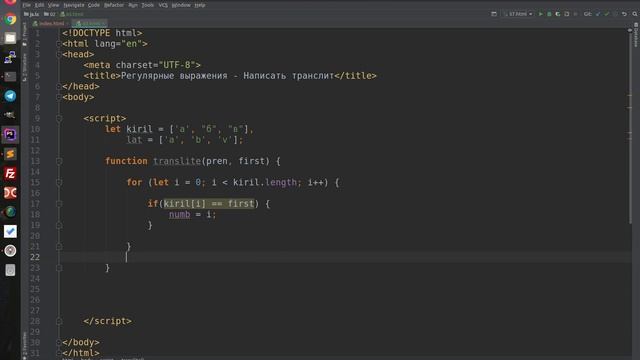Viewport: 640px width, 360px height.
Task: Click fold end marker on line 28
Action: (x=59, y=321)
